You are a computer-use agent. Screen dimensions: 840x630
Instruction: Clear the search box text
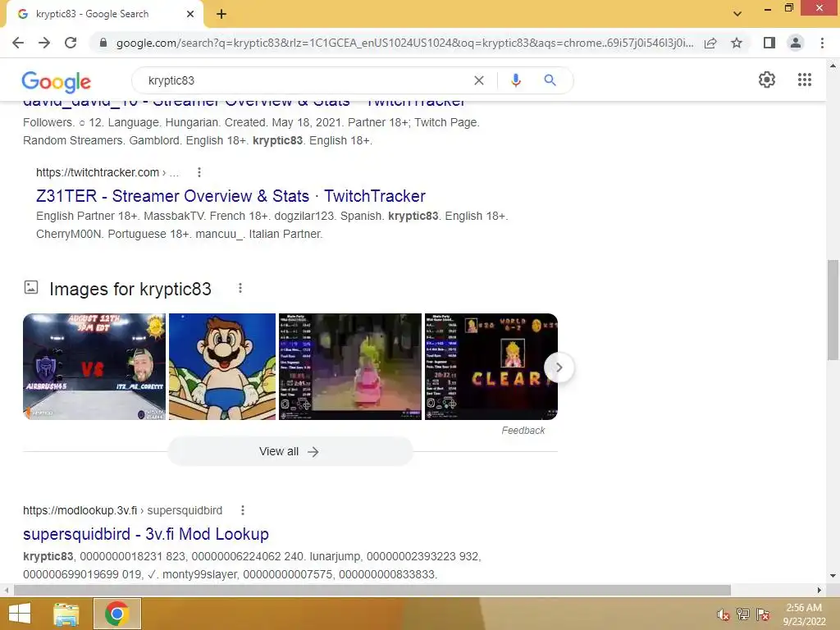(479, 80)
